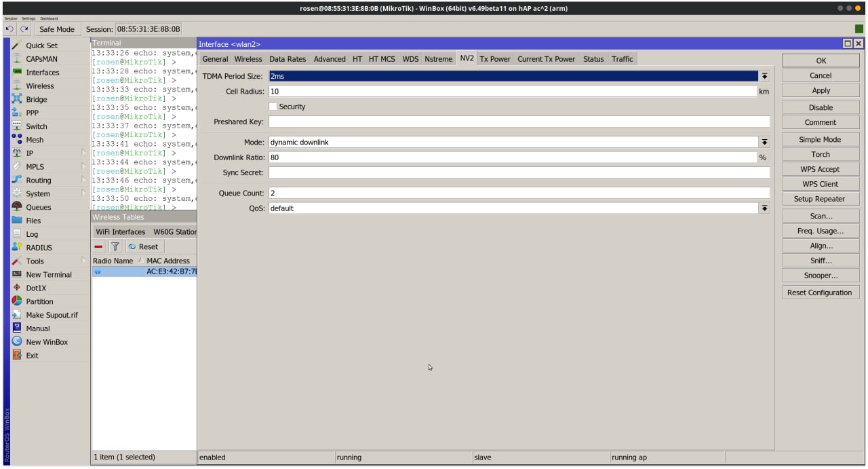Click Reset button in Wireless Tables
The height and width of the screenshot is (469, 868).
coord(143,247)
